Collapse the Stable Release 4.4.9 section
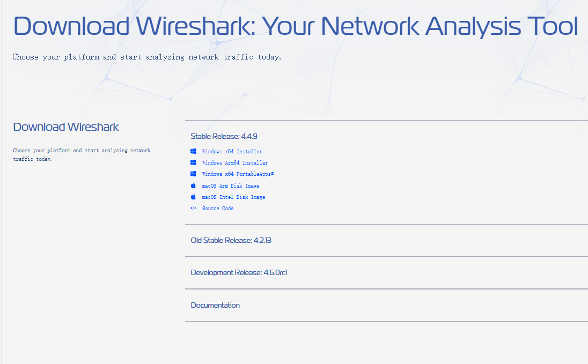The height and width of the screenshot is (364, 588). pos(227,136)
